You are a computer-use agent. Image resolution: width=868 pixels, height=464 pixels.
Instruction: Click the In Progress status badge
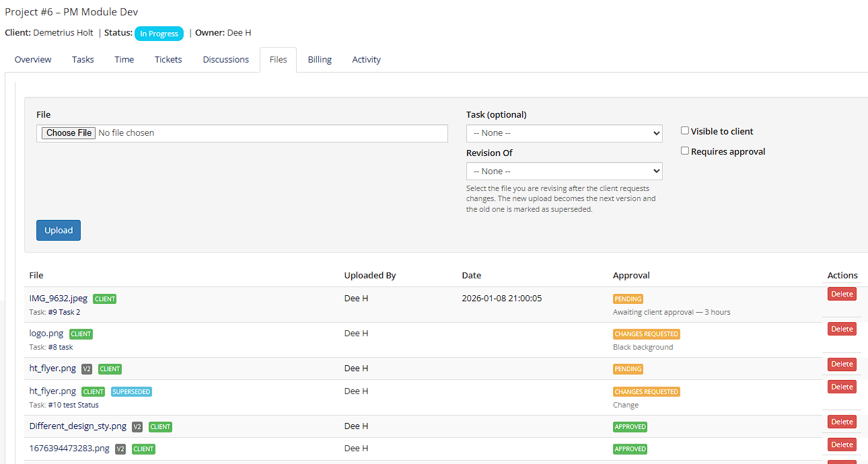coord(159,34)
